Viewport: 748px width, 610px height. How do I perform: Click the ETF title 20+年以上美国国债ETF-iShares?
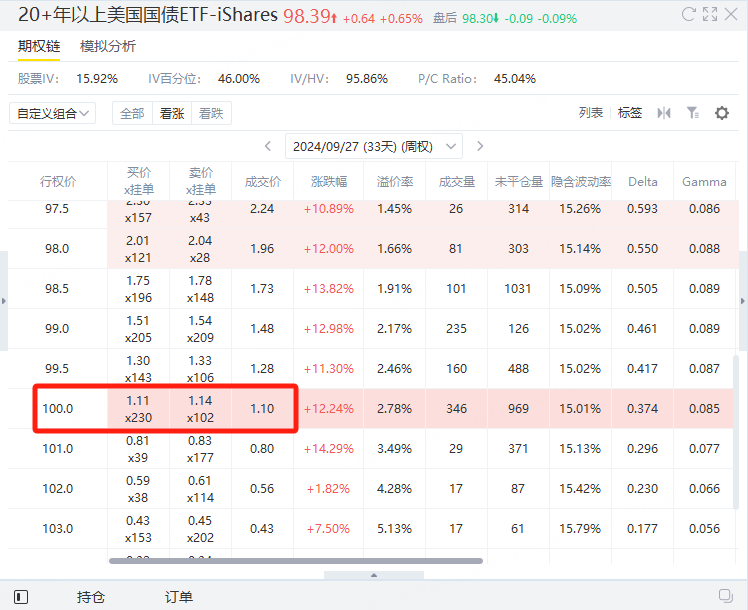[148, 15]
